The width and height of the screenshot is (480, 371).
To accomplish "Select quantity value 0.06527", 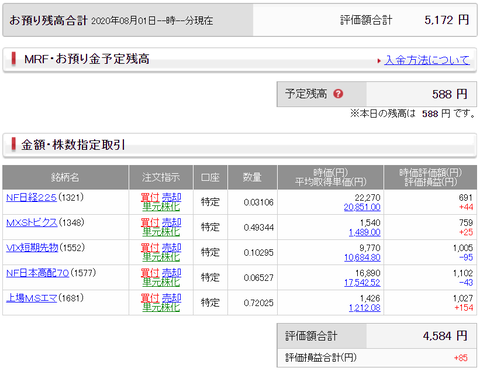I will (x=259, y=278).
